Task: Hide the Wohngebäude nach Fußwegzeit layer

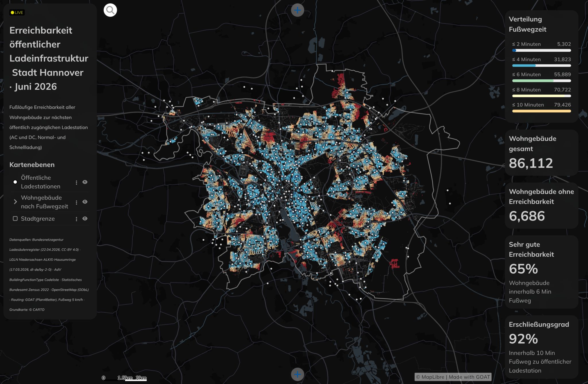Action: click(85, 202)
